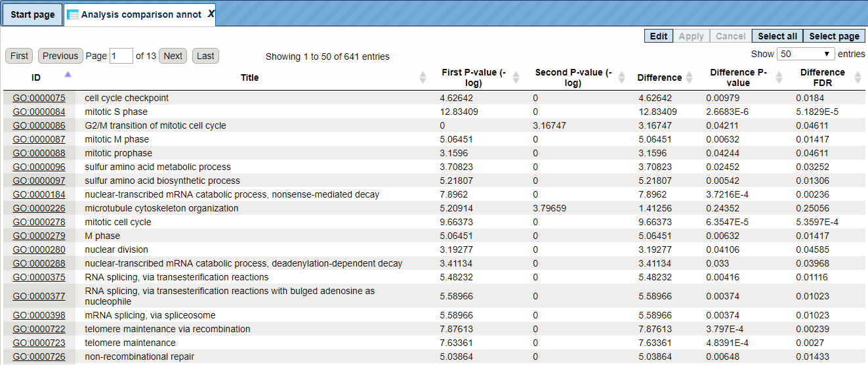Close the Analysis comparison annot tab
The width and height of the screenshot is (868, 365).
[x=211, y=14]
